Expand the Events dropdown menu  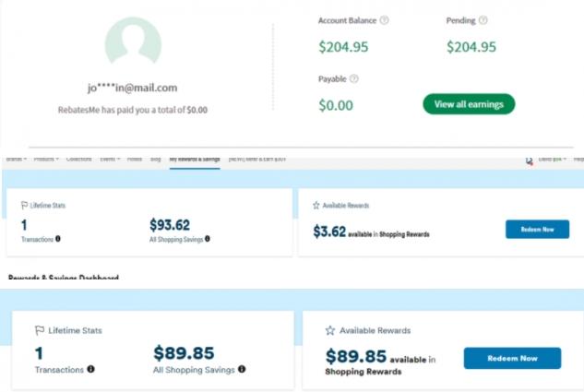109,160
